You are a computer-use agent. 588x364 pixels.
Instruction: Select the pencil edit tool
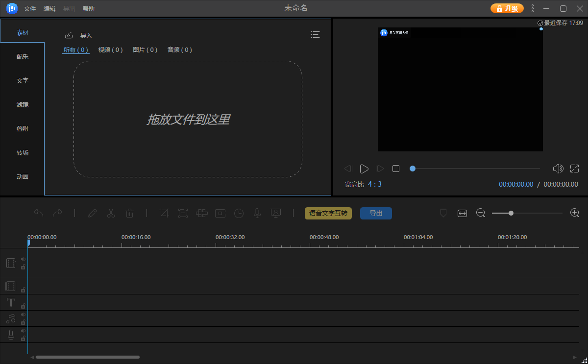[92, 213]
